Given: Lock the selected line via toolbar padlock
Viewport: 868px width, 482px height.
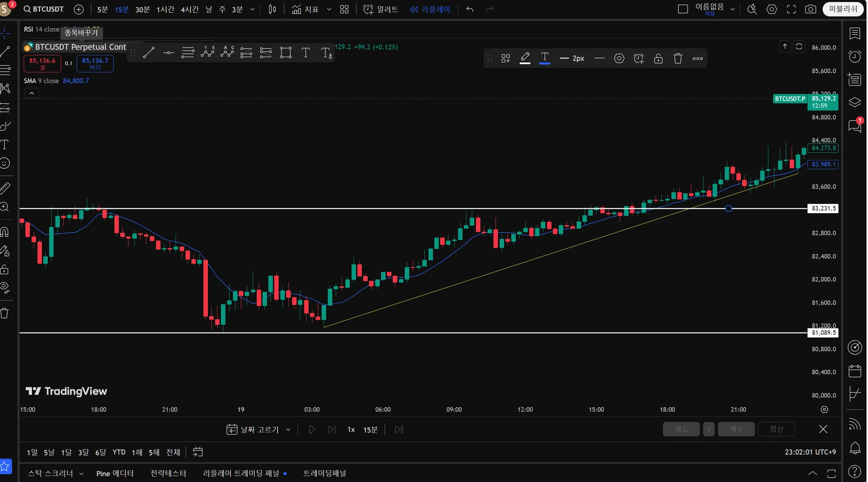Looking at the screenshot, I should coord(658,58).
